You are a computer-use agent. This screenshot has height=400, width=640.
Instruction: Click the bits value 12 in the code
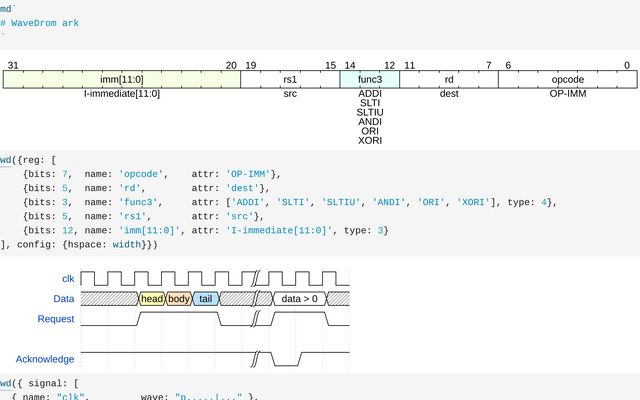[x=68, y=230]
